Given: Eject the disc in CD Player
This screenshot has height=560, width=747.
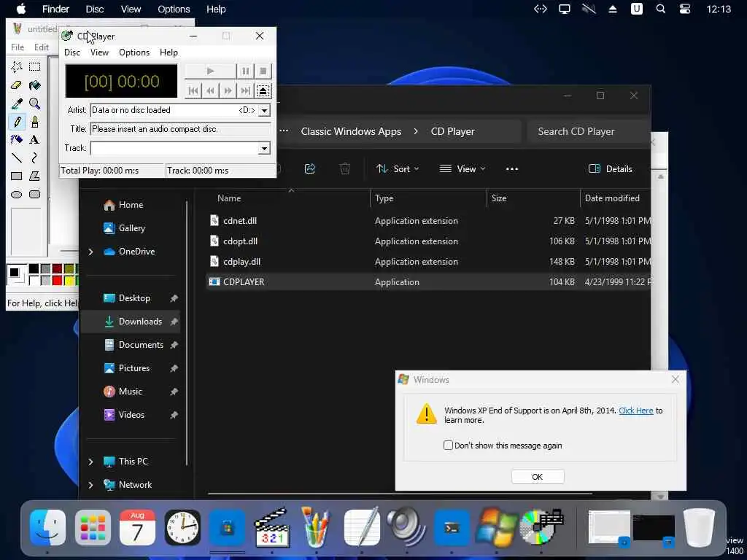Looking at the screenshot, I should 263,90.
